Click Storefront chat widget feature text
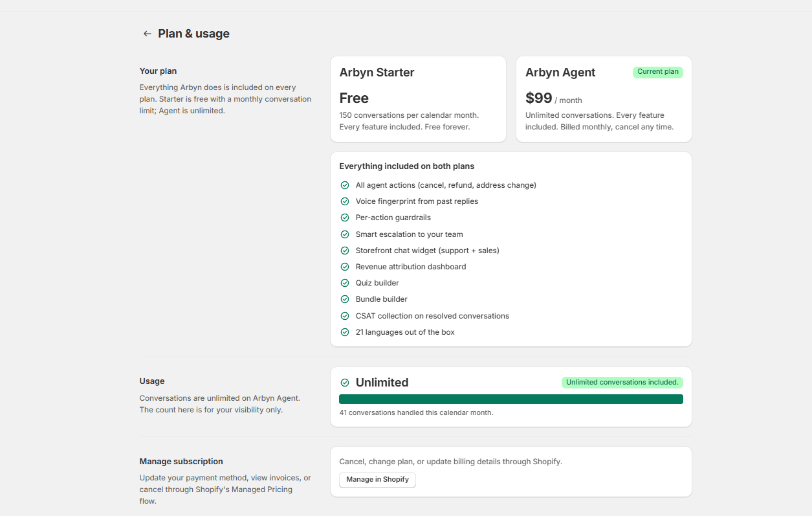812x516 pixels. [427, 251]
